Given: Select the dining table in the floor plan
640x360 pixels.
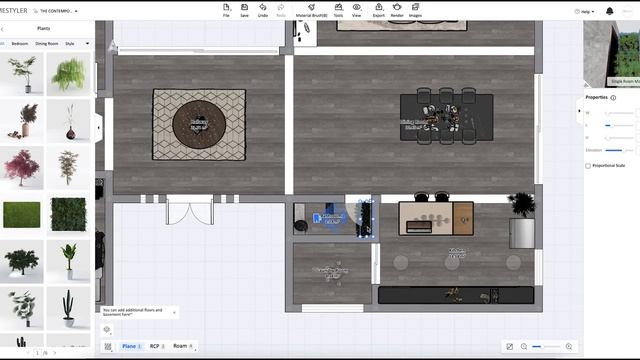Looking at the screenshot, I should pyautogui.click(x=447, y=117).
